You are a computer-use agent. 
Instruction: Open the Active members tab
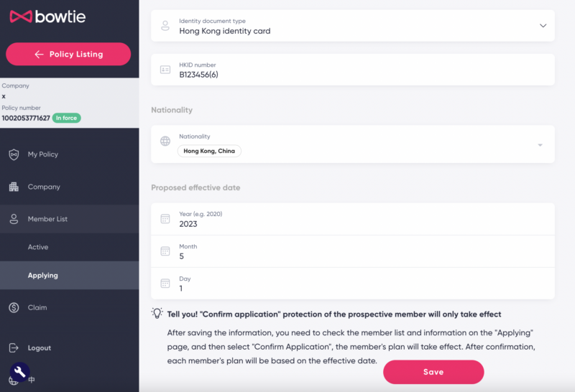click(38, 247)
